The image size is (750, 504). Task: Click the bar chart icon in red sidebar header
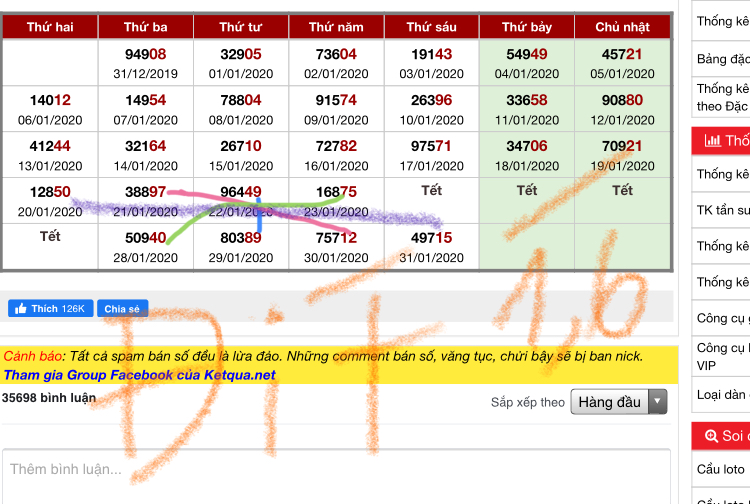712,140
